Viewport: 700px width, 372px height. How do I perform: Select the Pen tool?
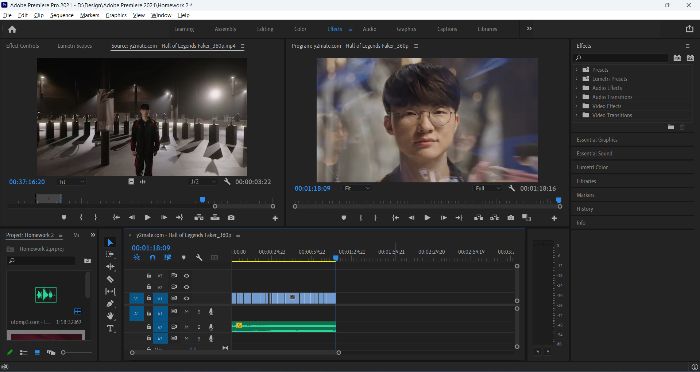pyautogui.click(x=110, y=304)
